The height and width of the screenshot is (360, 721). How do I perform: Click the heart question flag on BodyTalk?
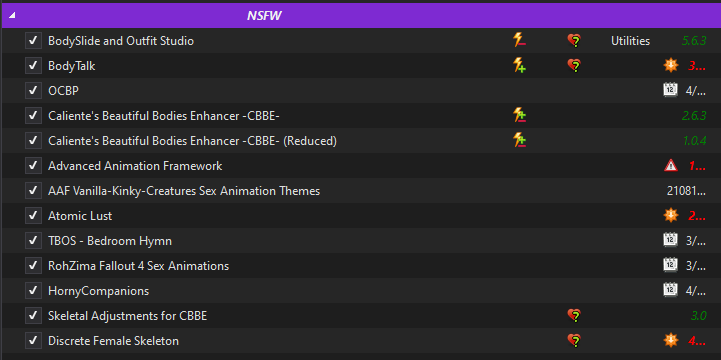coord(574,66)
